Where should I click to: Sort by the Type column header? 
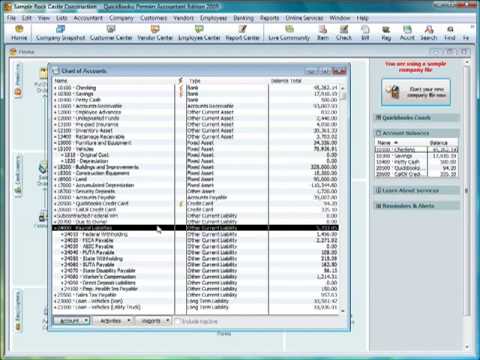tap(227, 81)
